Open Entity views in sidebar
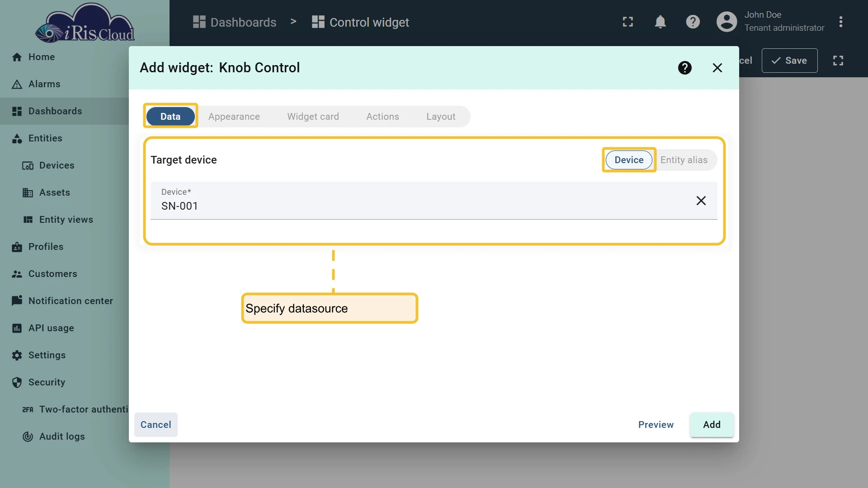 pos(64,220)
